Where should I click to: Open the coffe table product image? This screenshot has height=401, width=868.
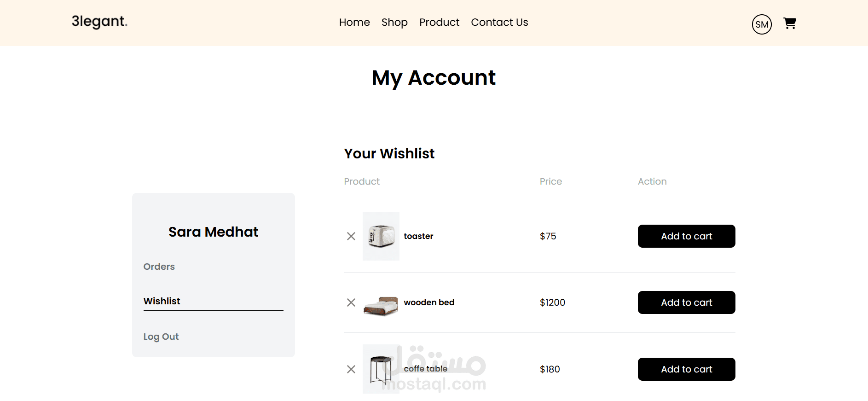tap(381, 369)
